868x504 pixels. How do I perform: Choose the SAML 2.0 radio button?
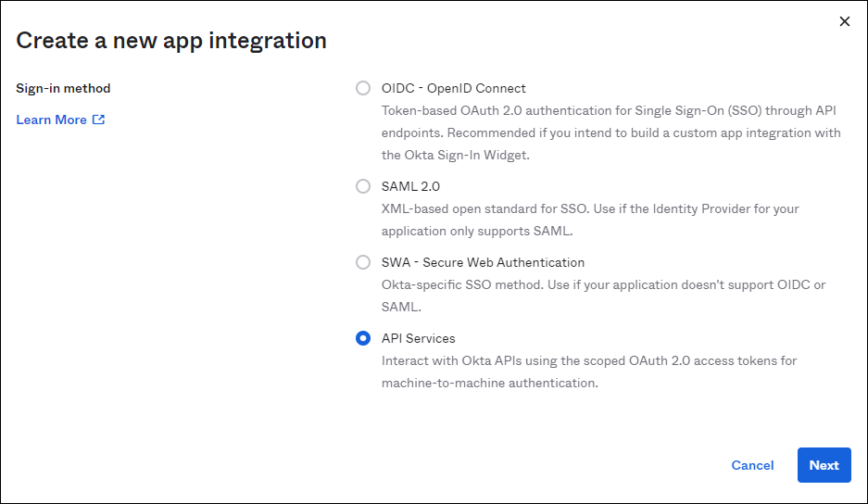click(x=363, y=186)
